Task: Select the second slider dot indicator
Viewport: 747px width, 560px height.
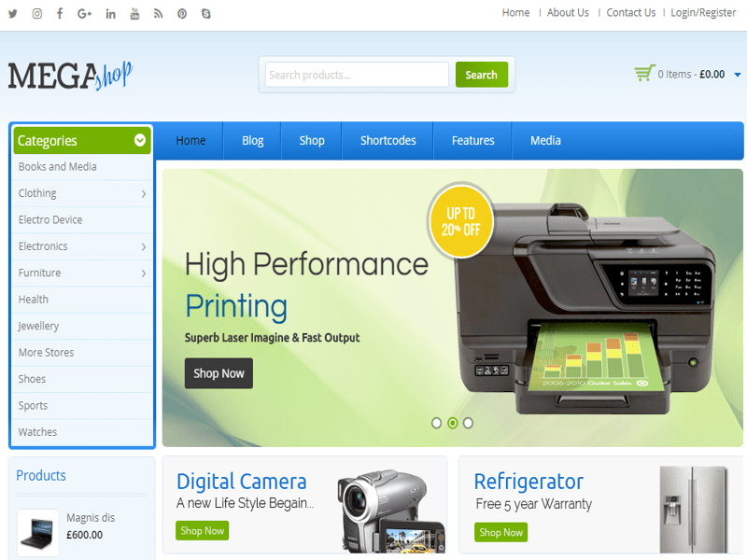Action: point(452,423)
